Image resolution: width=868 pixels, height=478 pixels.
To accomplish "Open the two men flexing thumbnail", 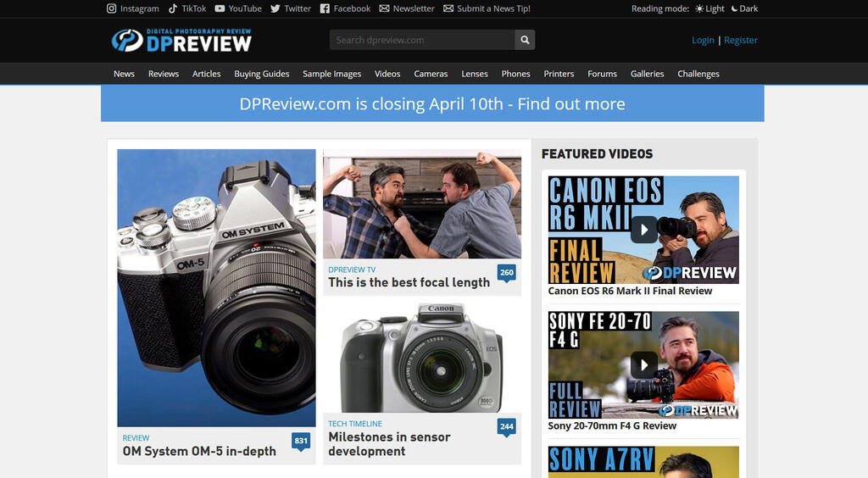I will point(422,203).
